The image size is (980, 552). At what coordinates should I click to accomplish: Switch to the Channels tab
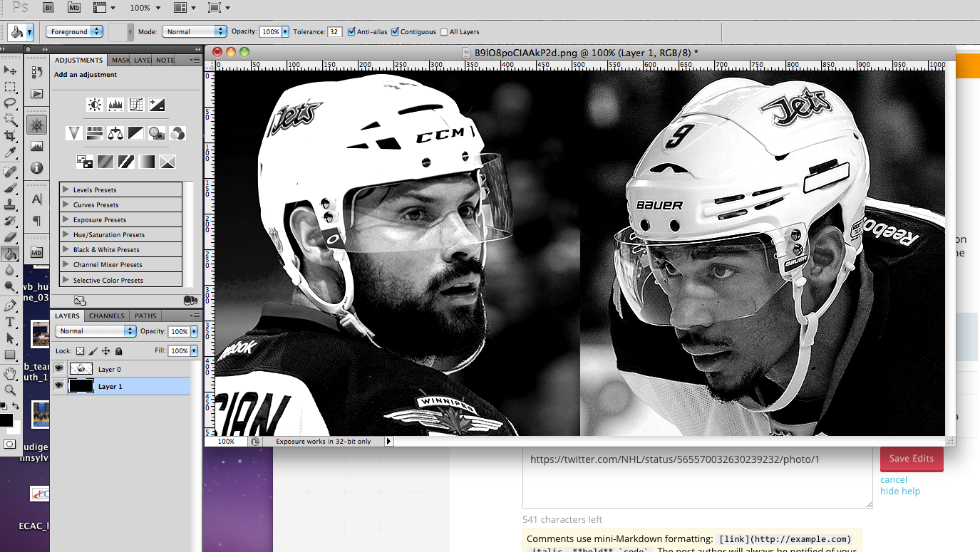[107, 316]
